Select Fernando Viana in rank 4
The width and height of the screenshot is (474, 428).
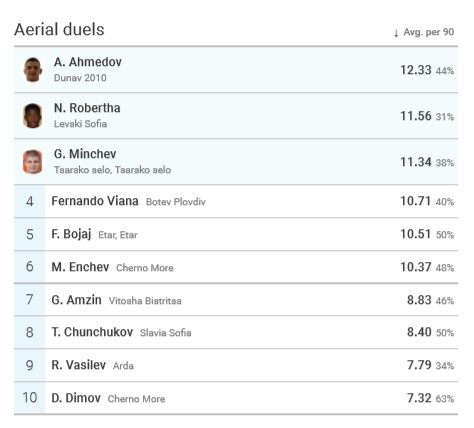coord(95,201)
